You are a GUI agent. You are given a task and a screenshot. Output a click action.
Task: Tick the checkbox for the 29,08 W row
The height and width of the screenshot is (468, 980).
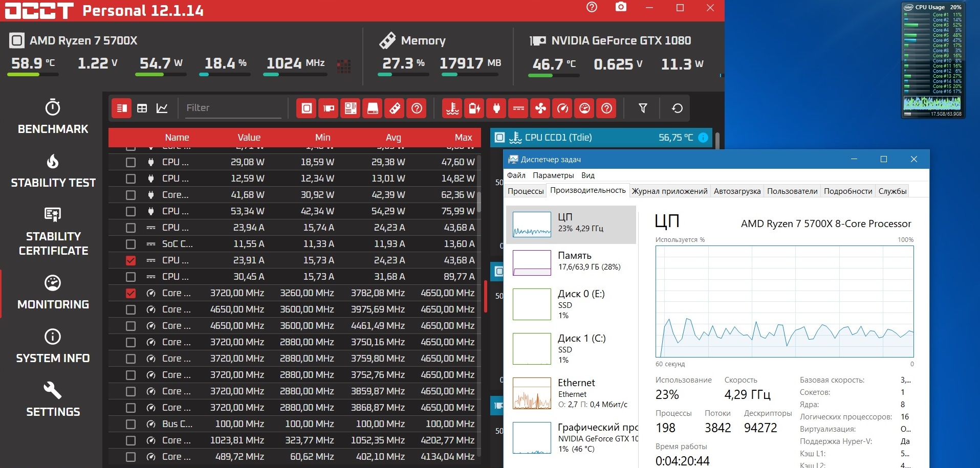coord(130,162)
